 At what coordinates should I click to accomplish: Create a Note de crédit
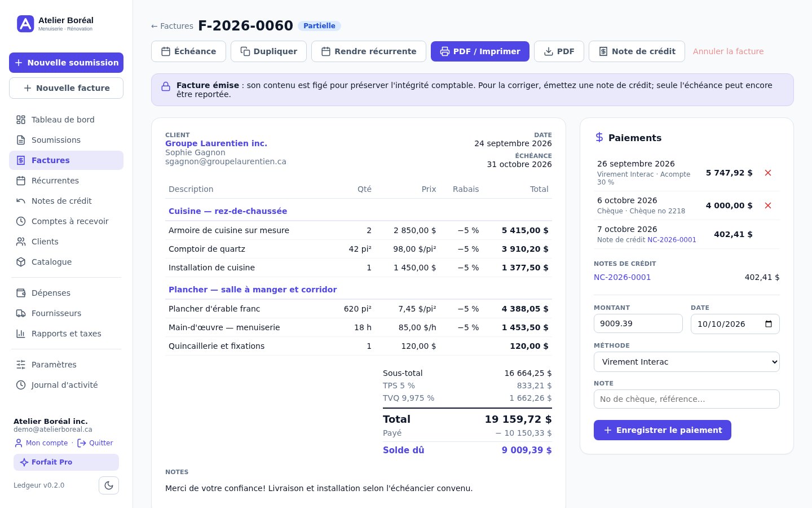click(x=637, y=51)
